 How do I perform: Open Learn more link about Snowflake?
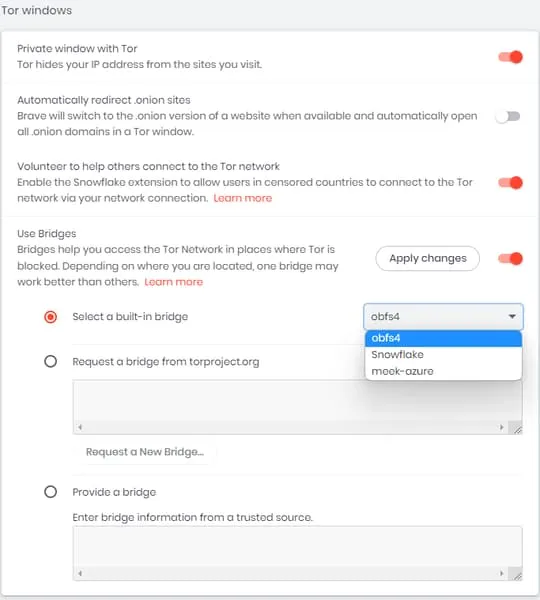(x=243, y=198)
